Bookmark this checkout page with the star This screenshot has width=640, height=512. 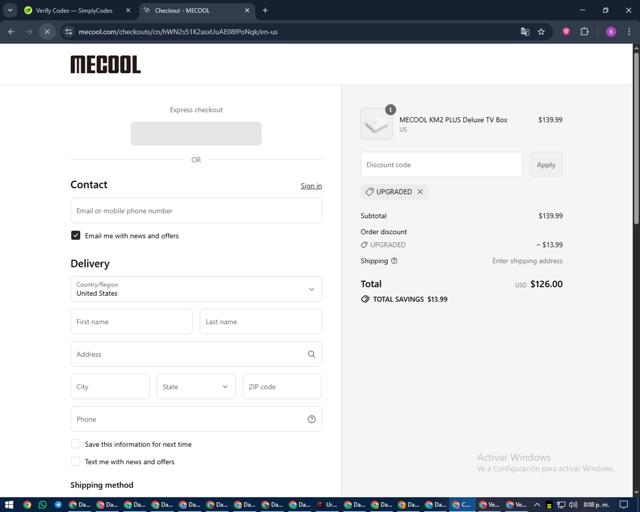click(x=541, y=32)
